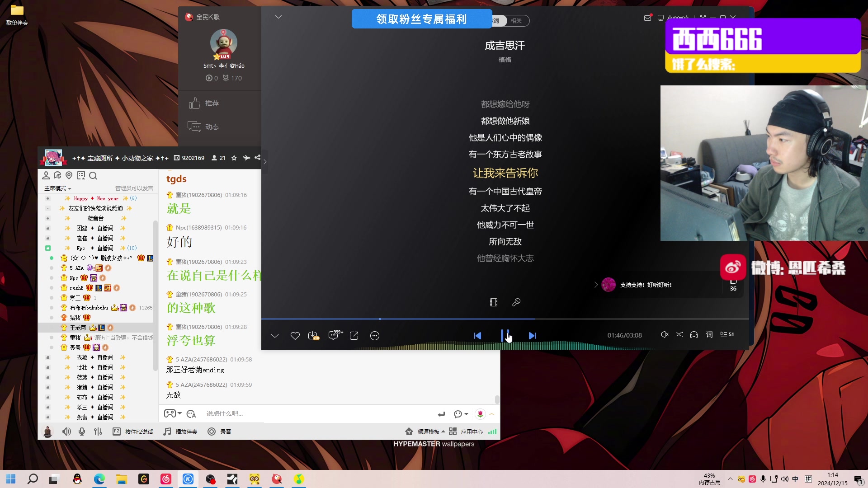
Task: Open the playlist queue showing 51
Action: click(727, 335)
